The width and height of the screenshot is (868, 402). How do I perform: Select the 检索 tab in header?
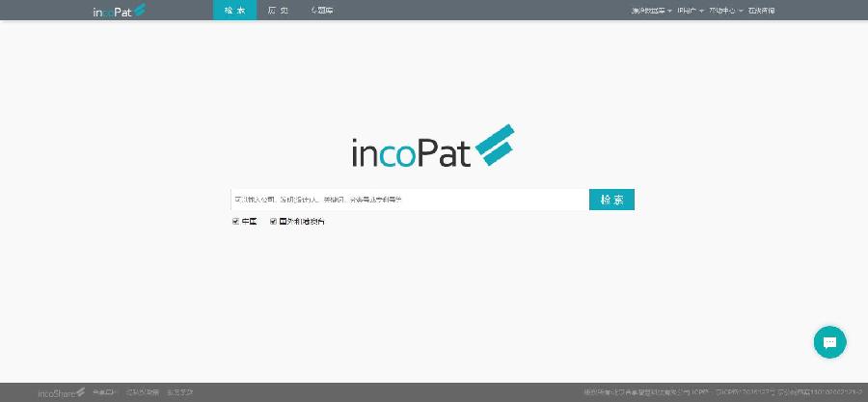click(x=234, y=11)
